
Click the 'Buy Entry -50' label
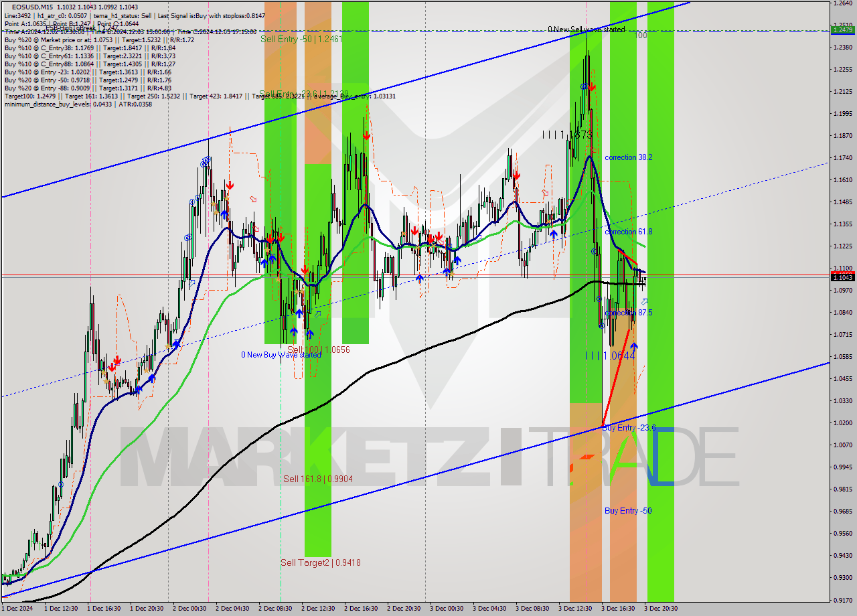(x=628, y=510)
